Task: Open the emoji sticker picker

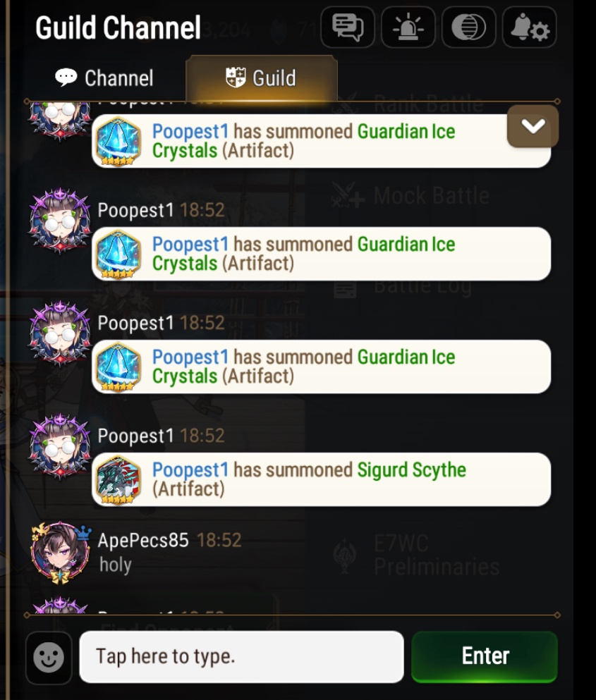Action: pos(49,657)
